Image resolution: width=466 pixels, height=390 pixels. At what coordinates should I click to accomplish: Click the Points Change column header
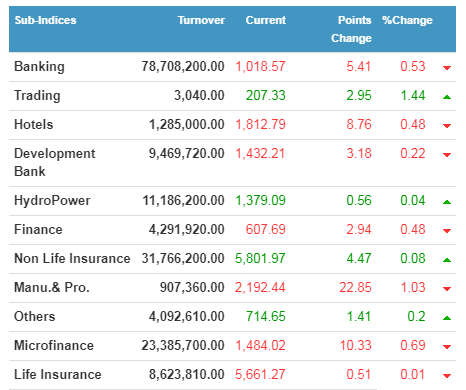click(x=351, y=29)
